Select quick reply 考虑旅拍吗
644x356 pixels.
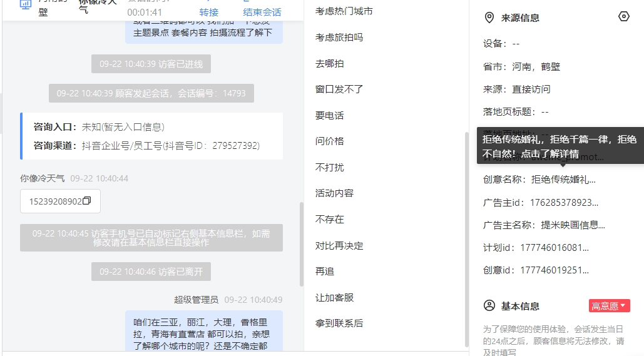339,38
